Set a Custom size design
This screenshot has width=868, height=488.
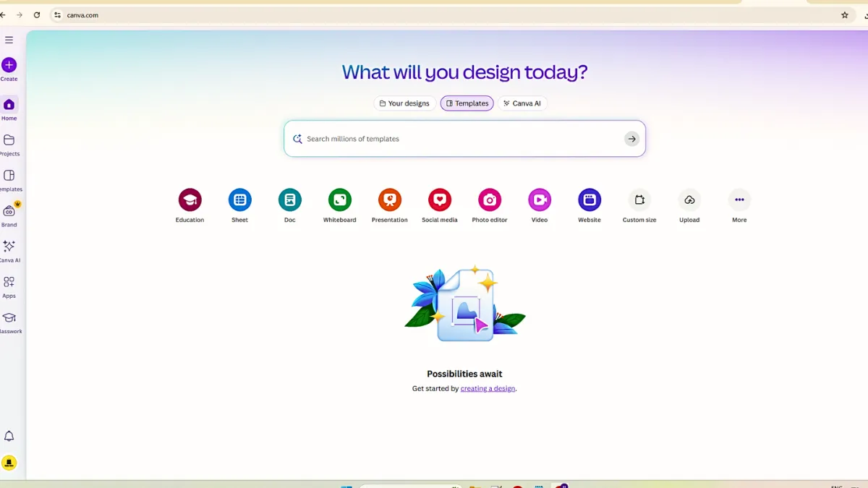(639, 200)
